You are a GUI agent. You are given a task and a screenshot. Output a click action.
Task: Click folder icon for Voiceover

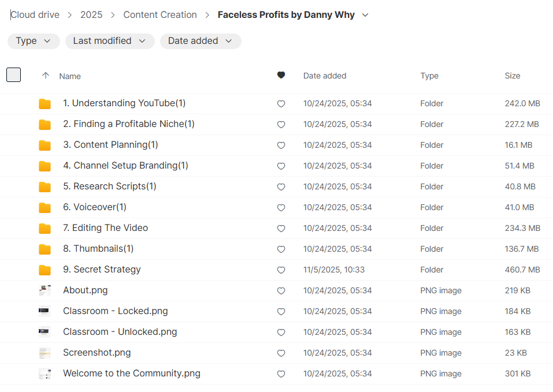(x=44, y=208)
